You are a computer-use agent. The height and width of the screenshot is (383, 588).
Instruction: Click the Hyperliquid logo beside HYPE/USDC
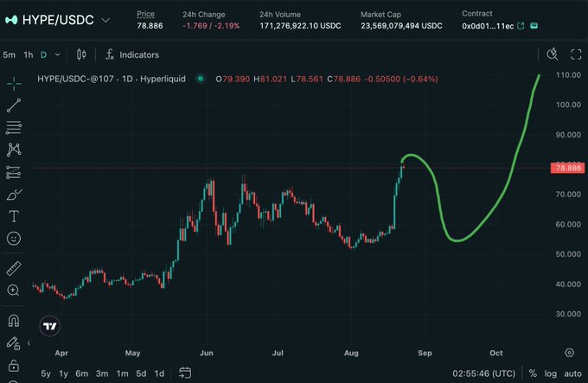pyautogui.click(x=11, y=20)
